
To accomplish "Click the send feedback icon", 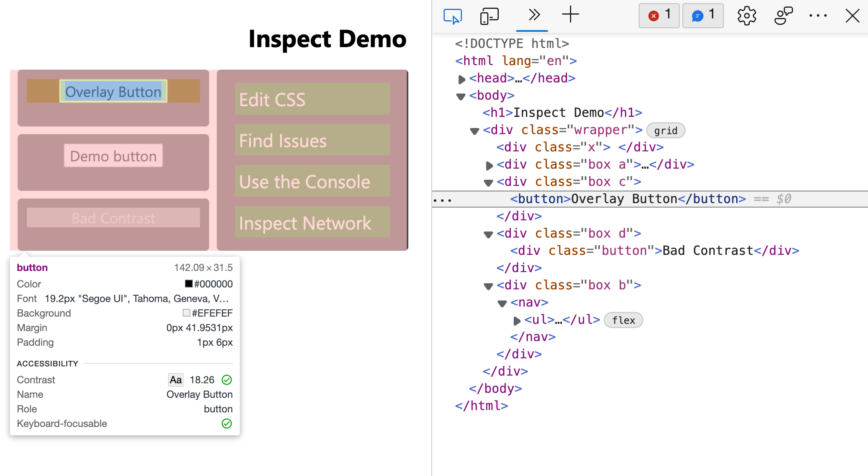I will pyautogui.click(x=783, y=16).
